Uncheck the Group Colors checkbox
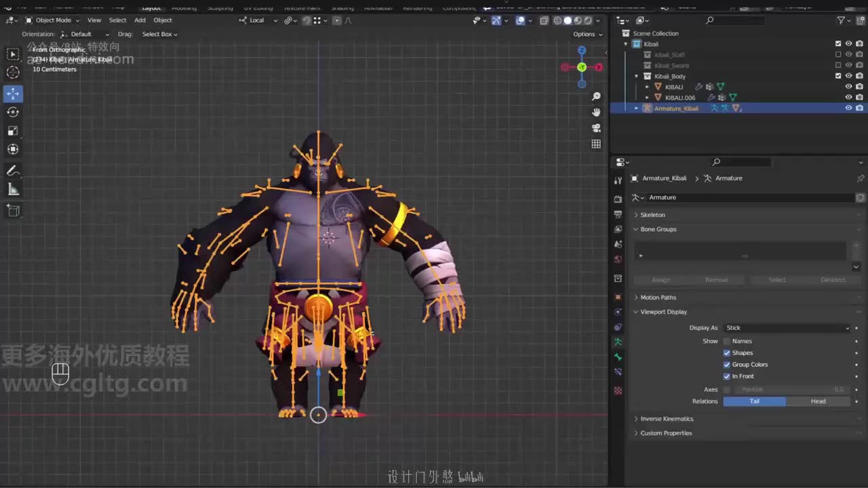The height and width of the screenshot is (488, 868). [727, 365]
